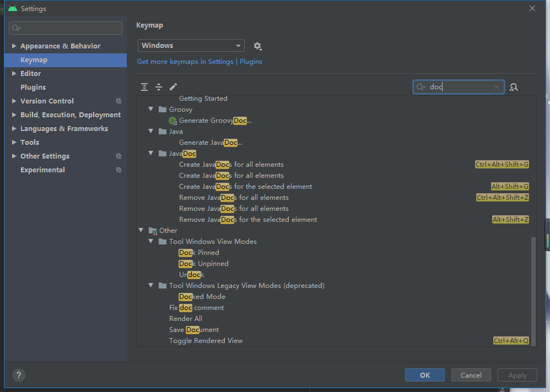Click the Other group folder icon

(x=153, y=231)
